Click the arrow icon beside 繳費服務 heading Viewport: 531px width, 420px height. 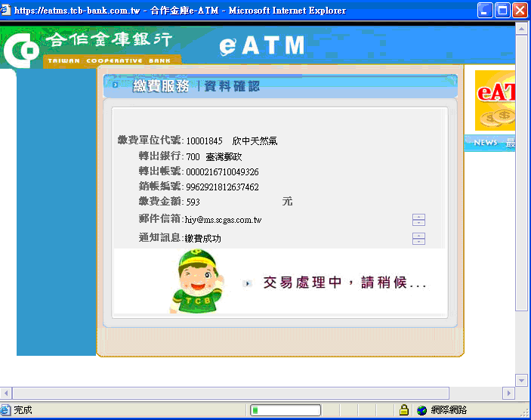(x=115, y=85)
